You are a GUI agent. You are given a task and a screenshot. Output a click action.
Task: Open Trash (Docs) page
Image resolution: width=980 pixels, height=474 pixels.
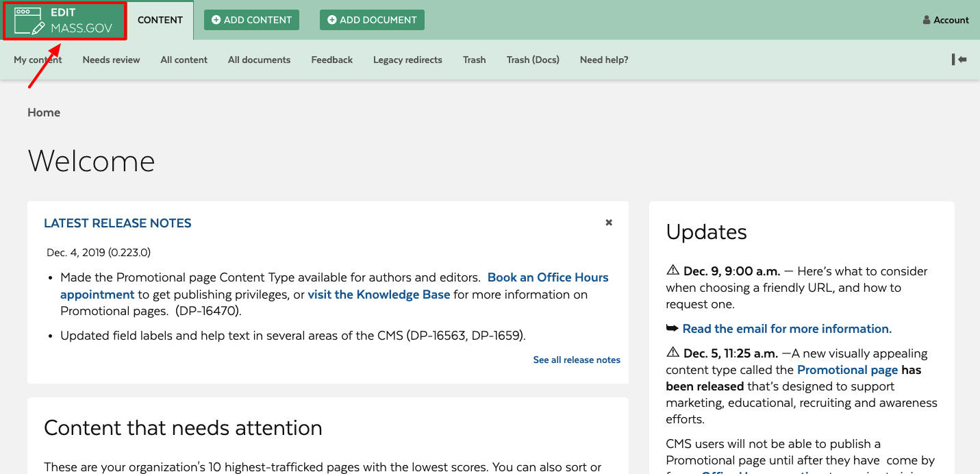click(533, 60)
